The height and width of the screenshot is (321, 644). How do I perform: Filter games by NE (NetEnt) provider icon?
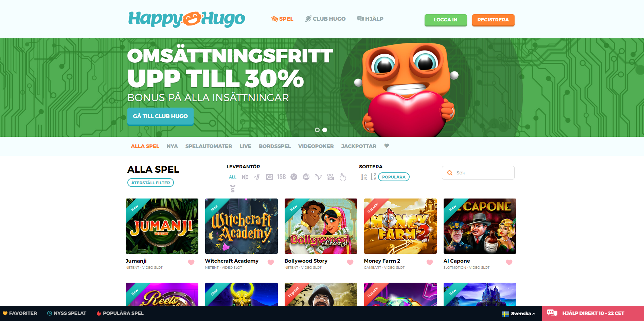tap(245, 177)
